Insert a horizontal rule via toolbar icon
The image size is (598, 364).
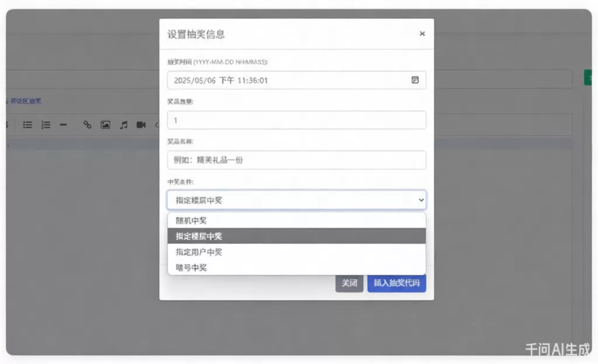pyautogui.click(x=63, y=125)
